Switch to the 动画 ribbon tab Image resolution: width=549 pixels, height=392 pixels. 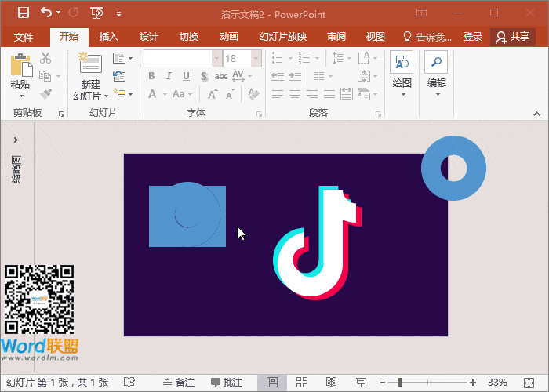pos(229,36)
